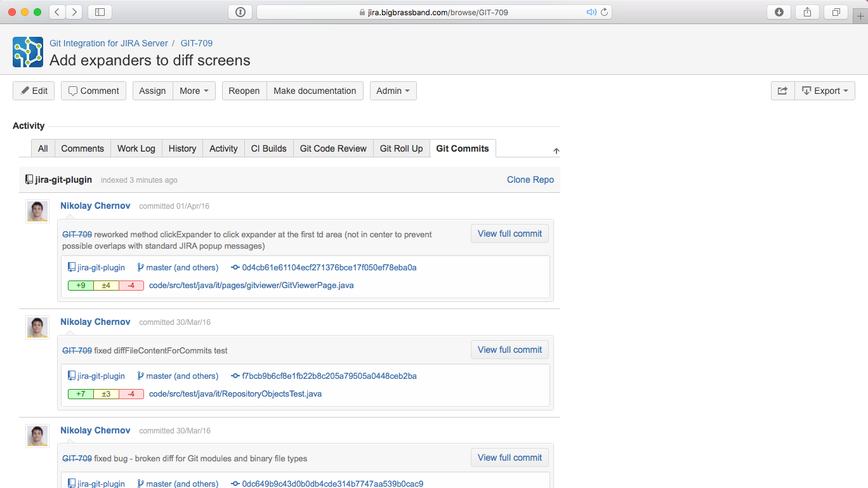
Task: Click Nikolay Chernov's avatar thumbnail
Action: 37,211
